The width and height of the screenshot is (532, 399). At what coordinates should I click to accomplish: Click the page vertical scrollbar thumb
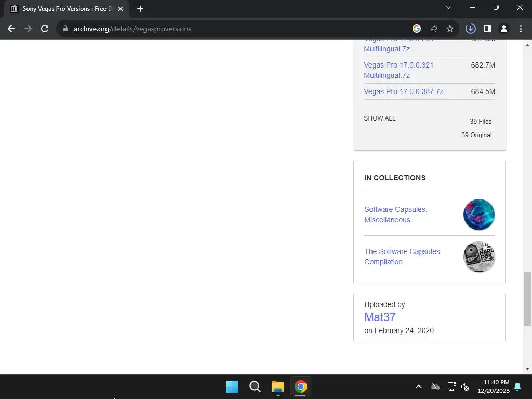[x=527, y=299]
